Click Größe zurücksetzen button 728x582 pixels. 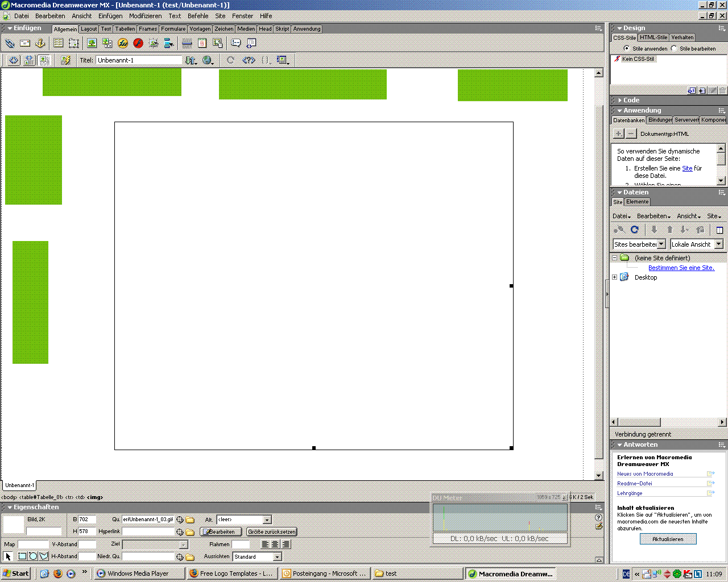coord(272,532)
